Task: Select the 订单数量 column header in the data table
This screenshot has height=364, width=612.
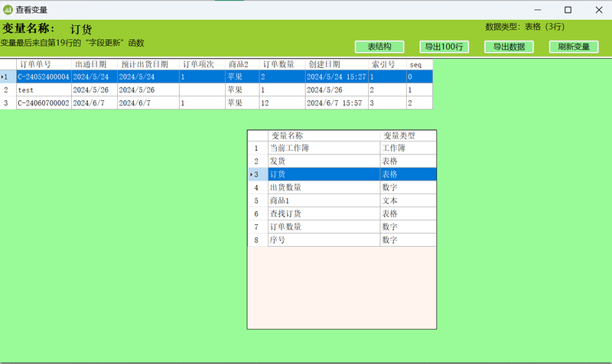Action: [282, 64]
